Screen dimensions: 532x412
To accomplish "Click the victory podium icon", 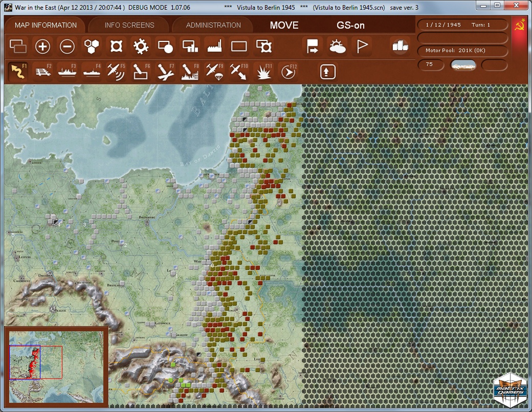I will tap(400, 47).
